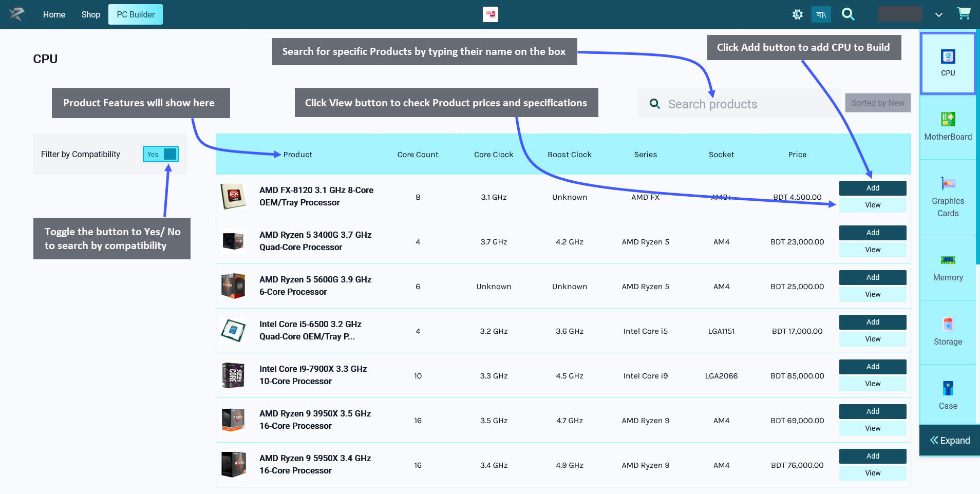980x494 pixels.
Task: Expand the component sidebar with Expand
Action: pos(950,440)
